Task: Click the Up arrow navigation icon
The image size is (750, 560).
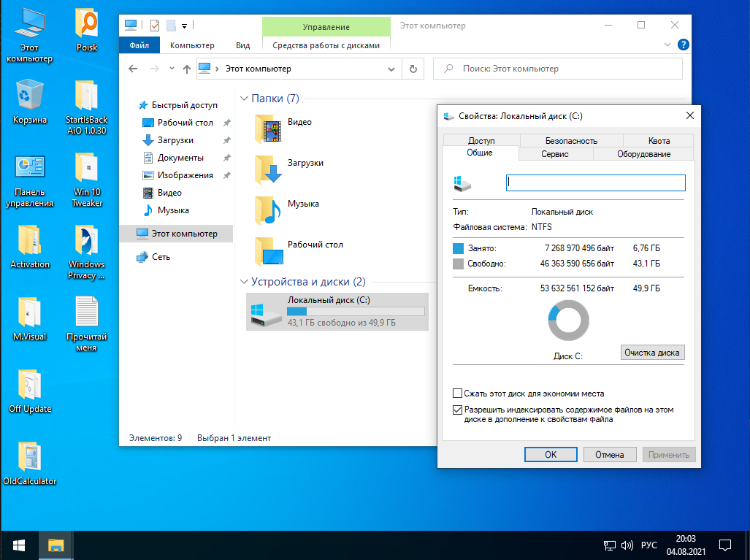Action: tap(187, 69)
